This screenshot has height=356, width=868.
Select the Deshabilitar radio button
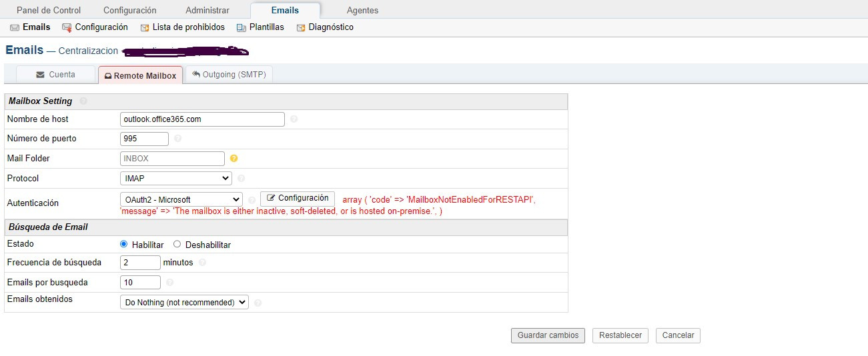[177, 245]
